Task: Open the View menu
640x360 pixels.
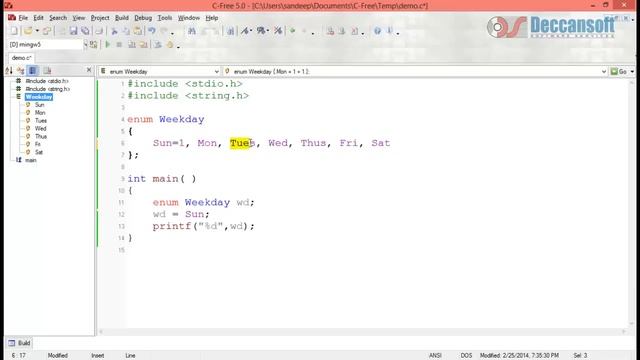Action: pos(78,18)
